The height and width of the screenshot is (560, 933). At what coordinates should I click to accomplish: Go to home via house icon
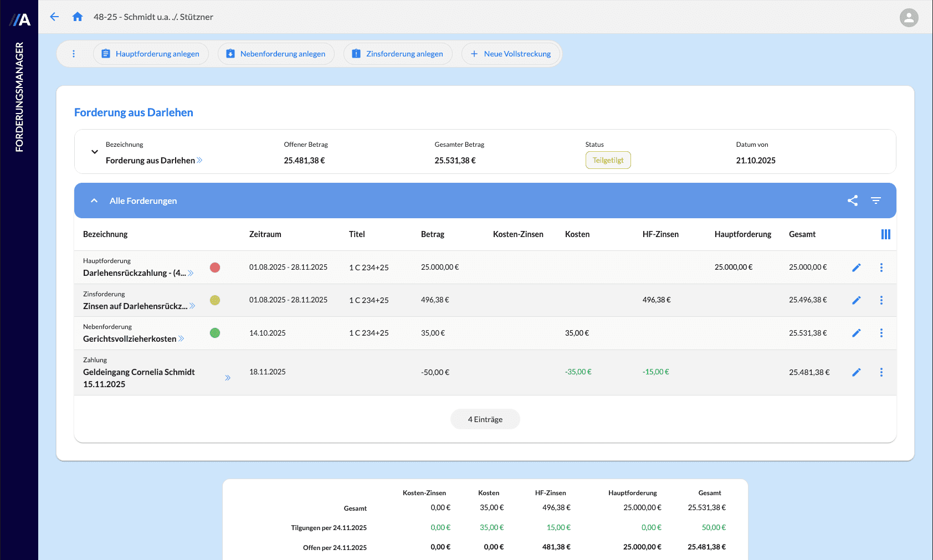click(78, 17)
